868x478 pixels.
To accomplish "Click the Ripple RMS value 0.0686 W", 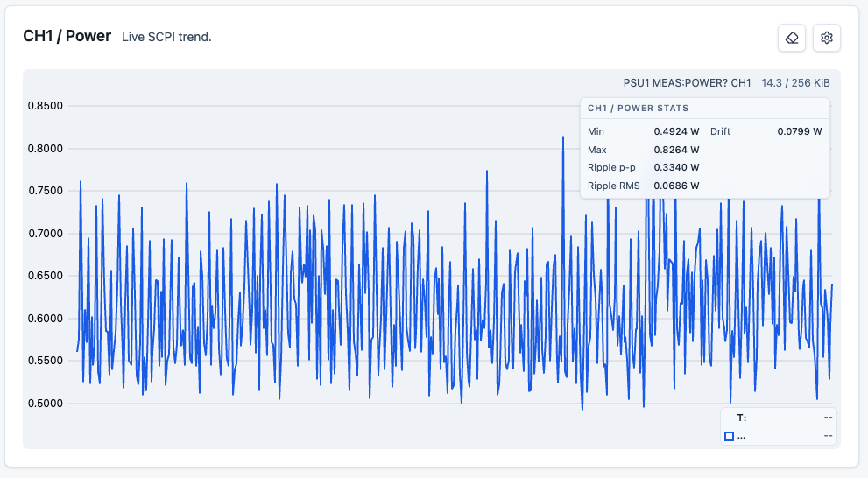I will tap(676, 186).
